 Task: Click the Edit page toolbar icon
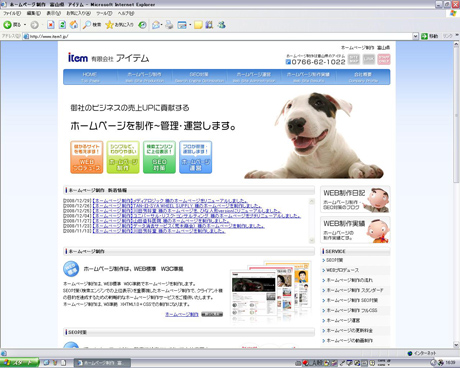click(182, 25)
